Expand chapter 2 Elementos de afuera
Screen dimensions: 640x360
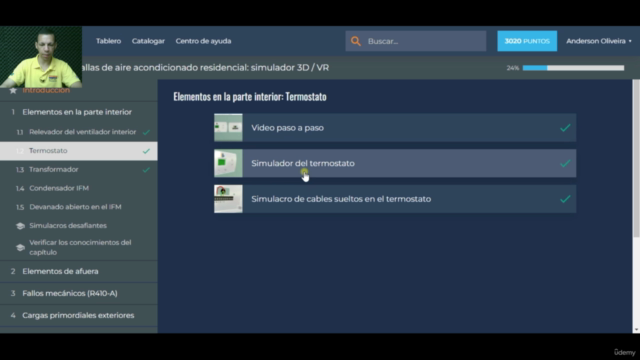(x=79, y=271)
